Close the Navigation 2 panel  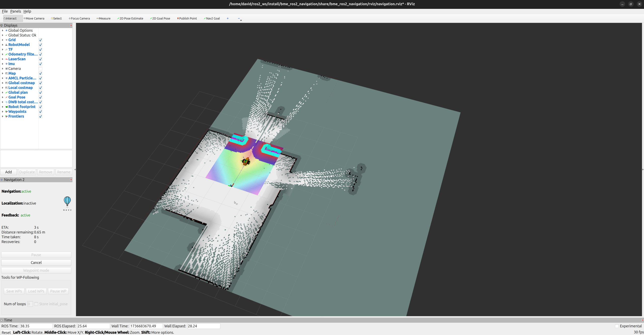71,179
